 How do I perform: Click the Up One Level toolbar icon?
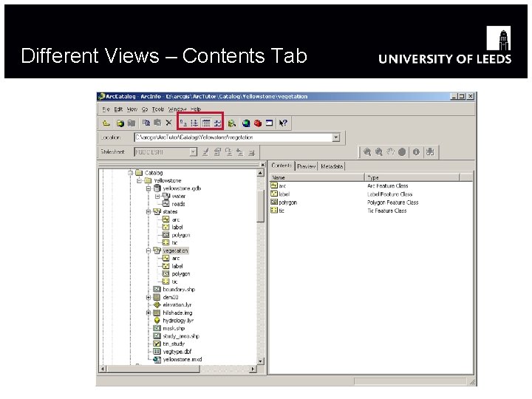coord(106,123)
